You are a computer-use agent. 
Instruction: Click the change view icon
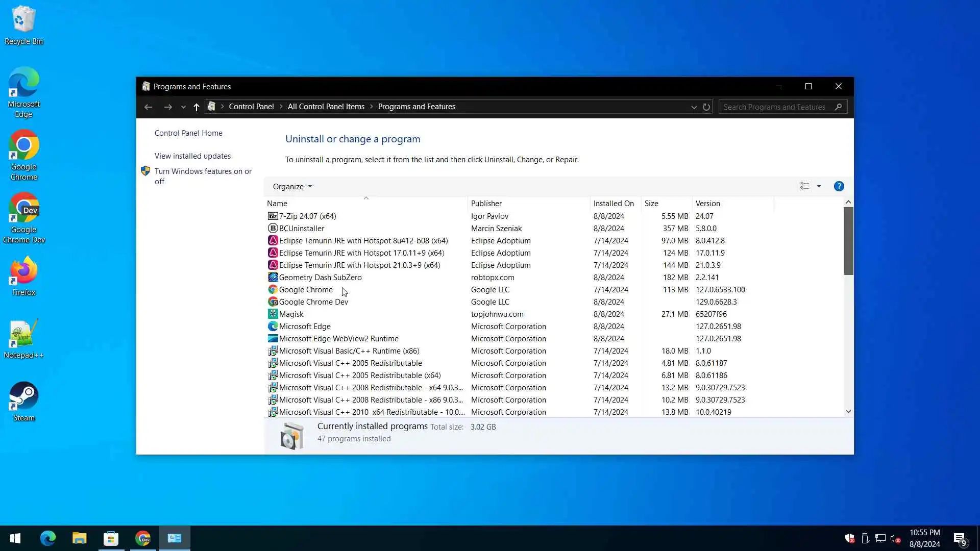tap(804, 186)
